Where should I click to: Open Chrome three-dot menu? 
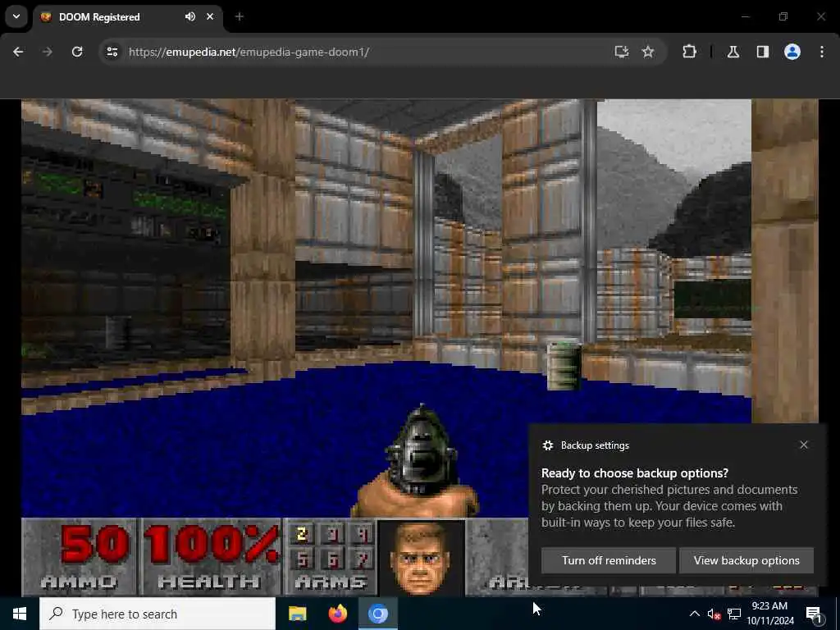coord(822,52)
